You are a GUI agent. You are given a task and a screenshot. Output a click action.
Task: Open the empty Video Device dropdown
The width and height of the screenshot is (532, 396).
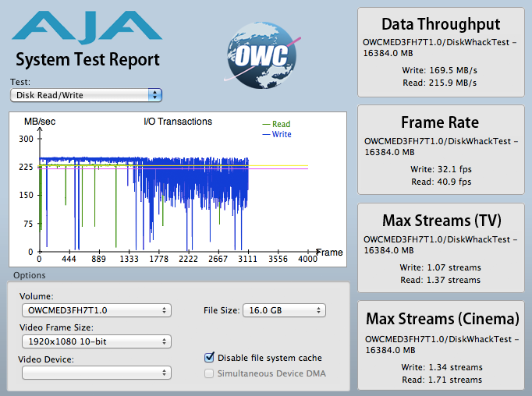click(x=95, y=373)
